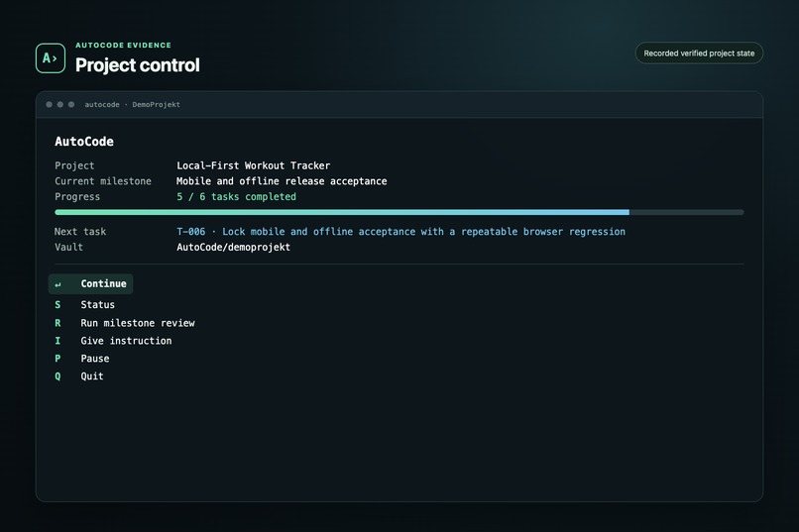Click the Next task label
Screen dimensions: 799x532
(x=80, y=232)
